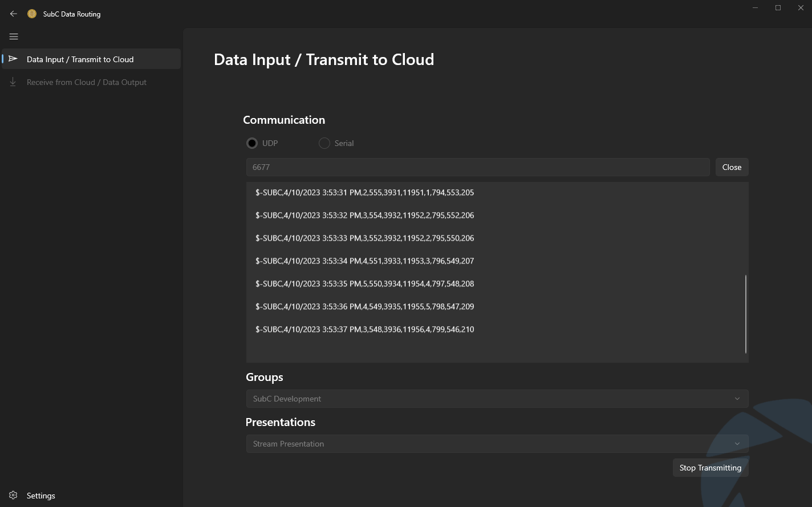Click the data log vertical scrollbar

pos(745,314)
